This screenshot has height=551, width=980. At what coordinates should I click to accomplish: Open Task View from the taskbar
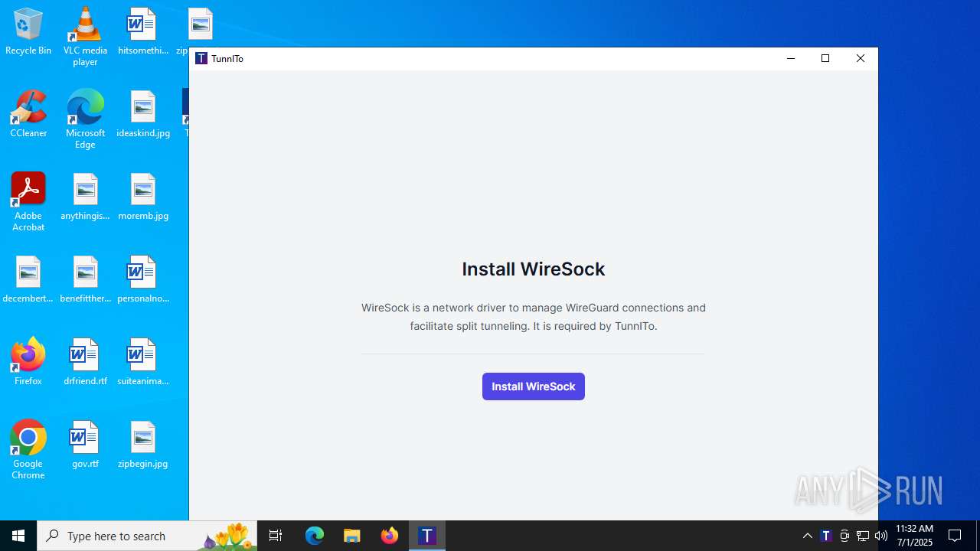pyautogui.click(x=276, y=536)
